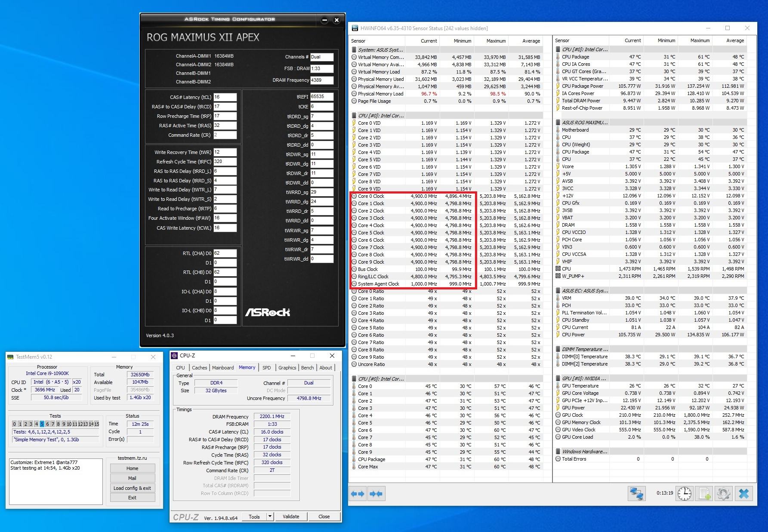Click the Command Rate (CR) field in ASRock
The width and height of the screenshot is (768, 532).
tap(225, 135)
